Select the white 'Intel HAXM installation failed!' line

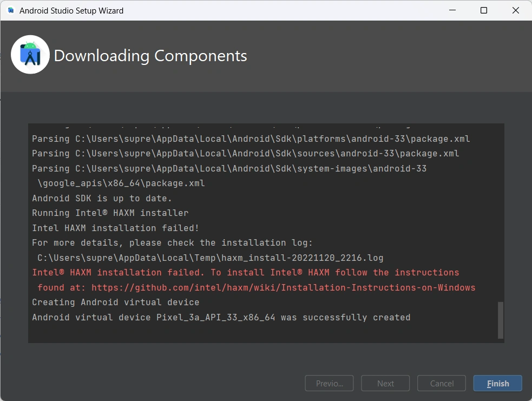pos(115,228)
